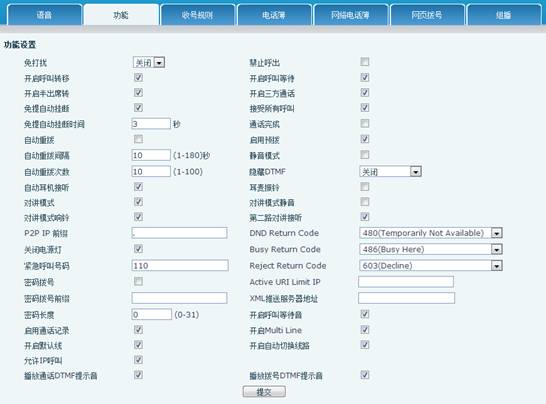The height and width of the screenshot is (404, 546).
Task: Click the Active URI Limit IP field
Action: (x=406, y=282)
